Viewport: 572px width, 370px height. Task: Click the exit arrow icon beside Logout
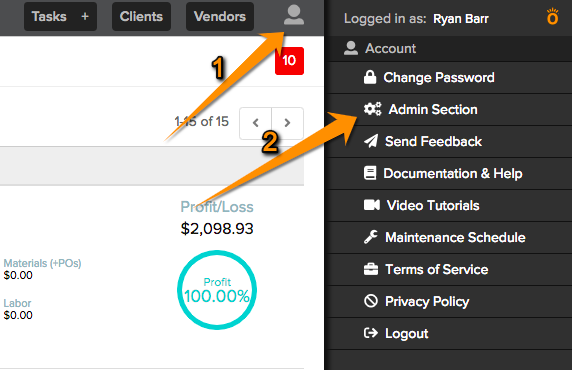[x=371, y=333]
